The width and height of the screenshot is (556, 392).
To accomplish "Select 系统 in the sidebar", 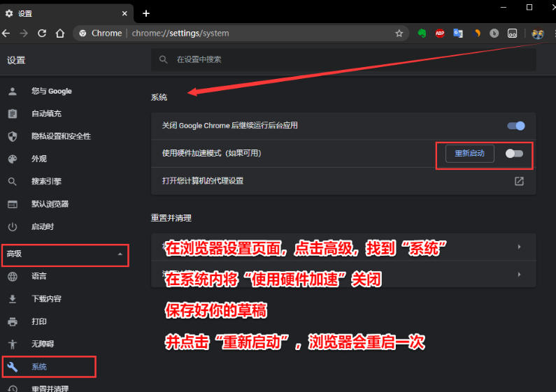I will click(39, 367).
